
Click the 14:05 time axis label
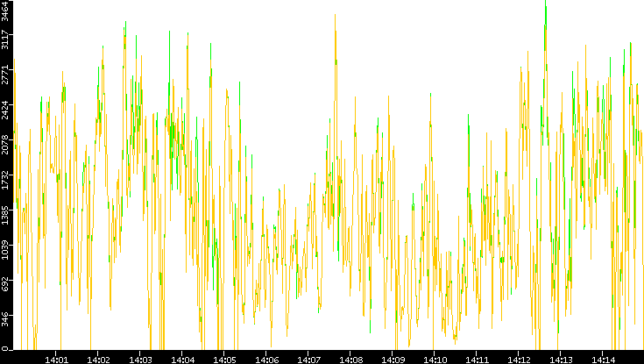pos(224,360)
